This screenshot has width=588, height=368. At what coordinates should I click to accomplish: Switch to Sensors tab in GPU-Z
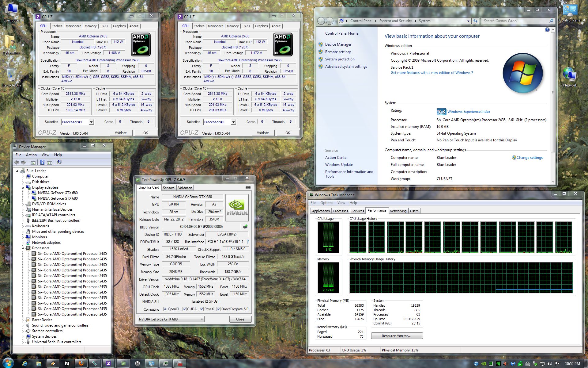[168, 188]
